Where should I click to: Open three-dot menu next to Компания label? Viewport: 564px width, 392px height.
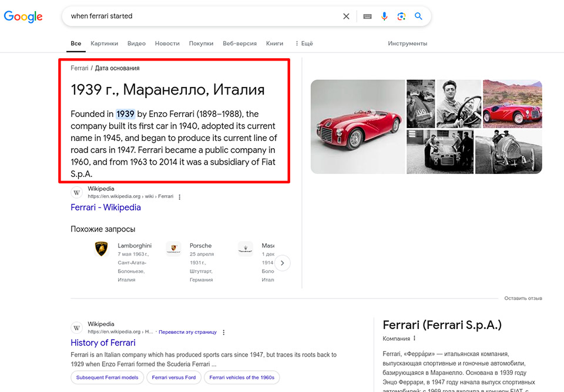tap(414, 339)
